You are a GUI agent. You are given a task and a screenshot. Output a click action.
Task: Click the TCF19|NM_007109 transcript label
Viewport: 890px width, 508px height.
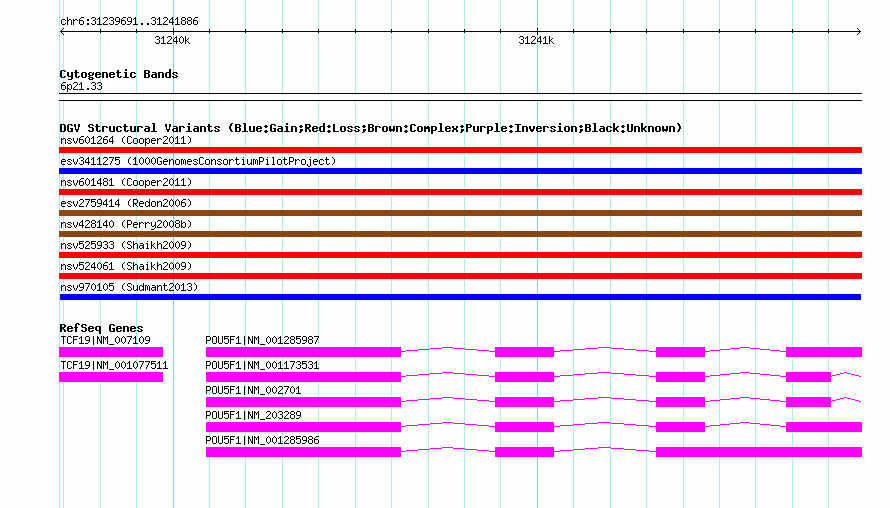click(105, 340)
